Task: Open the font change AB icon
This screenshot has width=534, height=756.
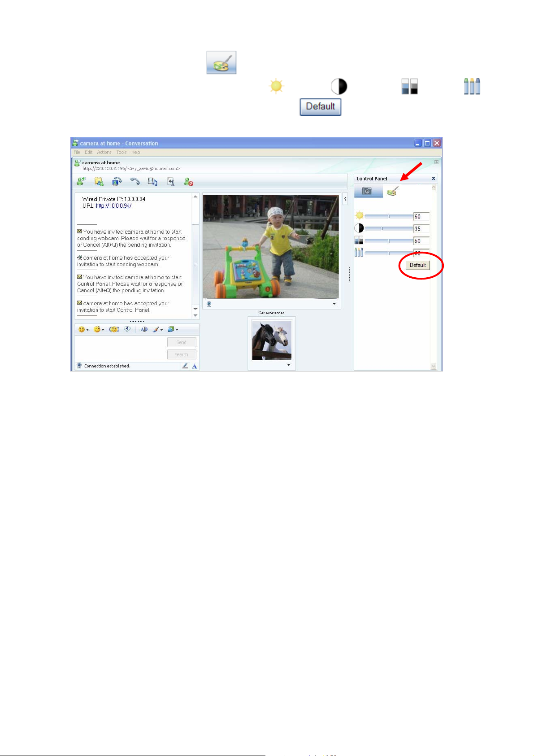Action: point(144,329)
